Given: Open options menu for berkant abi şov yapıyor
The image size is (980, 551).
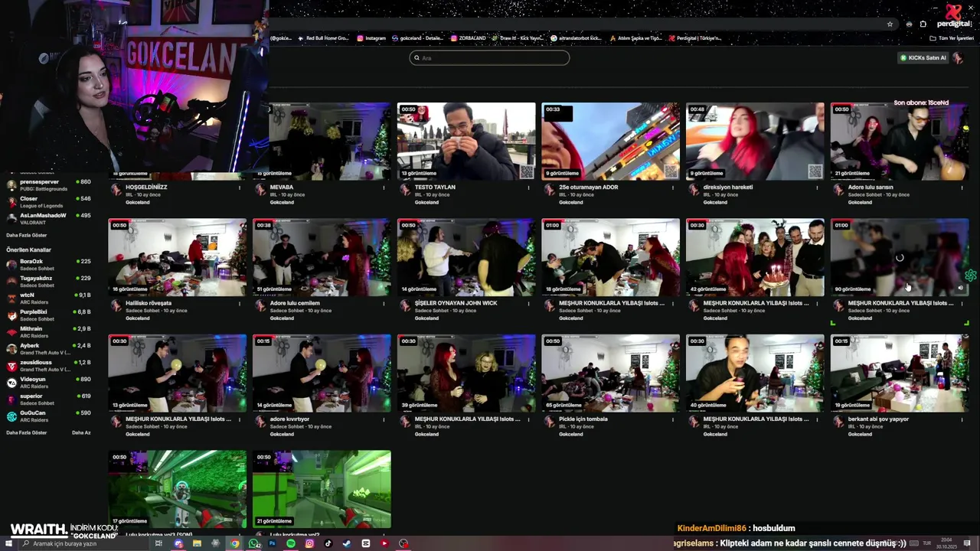Looking at the screenshot, I should 962,419.
